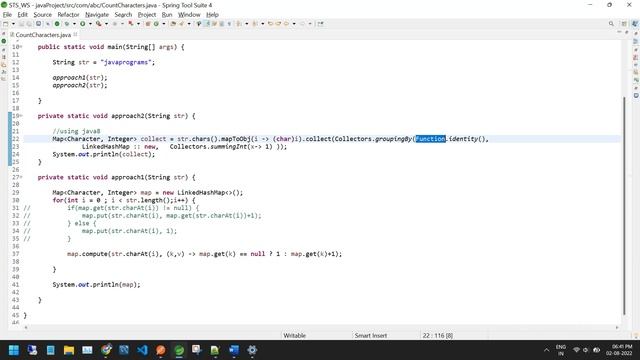Screen dimensions: 640x360
Task: Click the ENG IN language indicator
Action: pyautogui.click(x=561, y=350)
